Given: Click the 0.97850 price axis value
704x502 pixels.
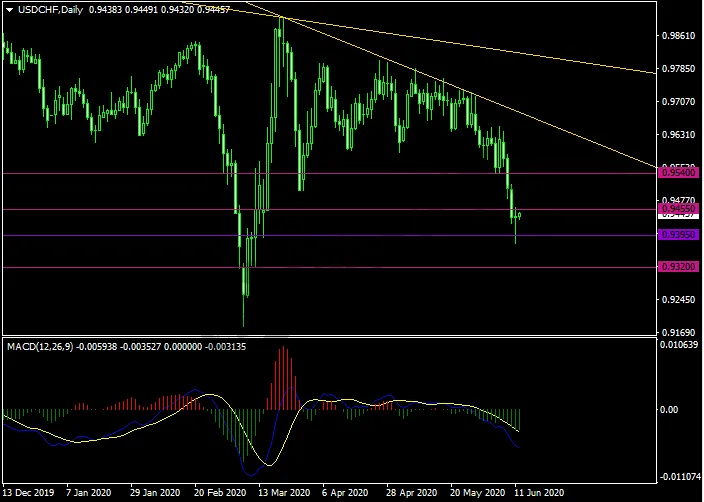Looking at the screenshot, I should point(678,69).
